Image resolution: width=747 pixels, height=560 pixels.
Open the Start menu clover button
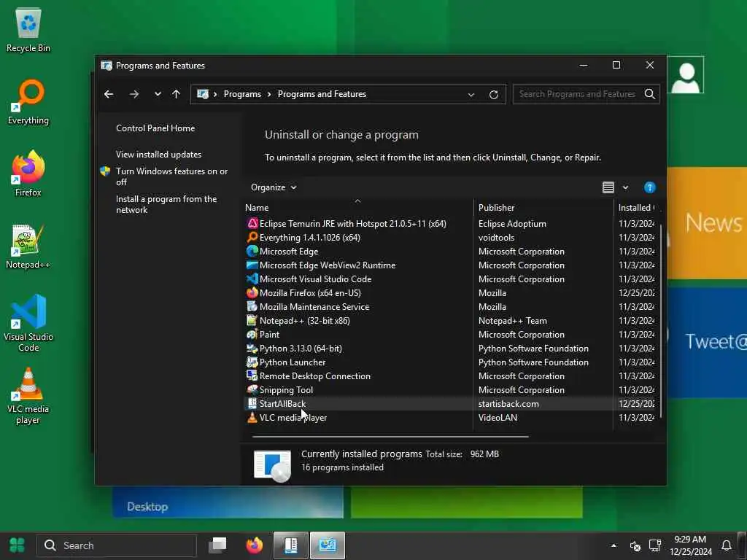(x=18, y=545)
